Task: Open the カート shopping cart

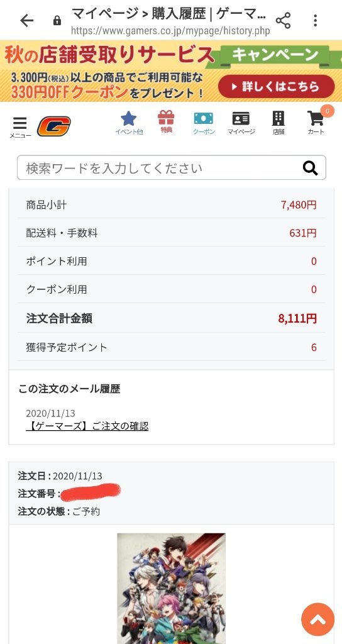Action: [x=316, y=122]
